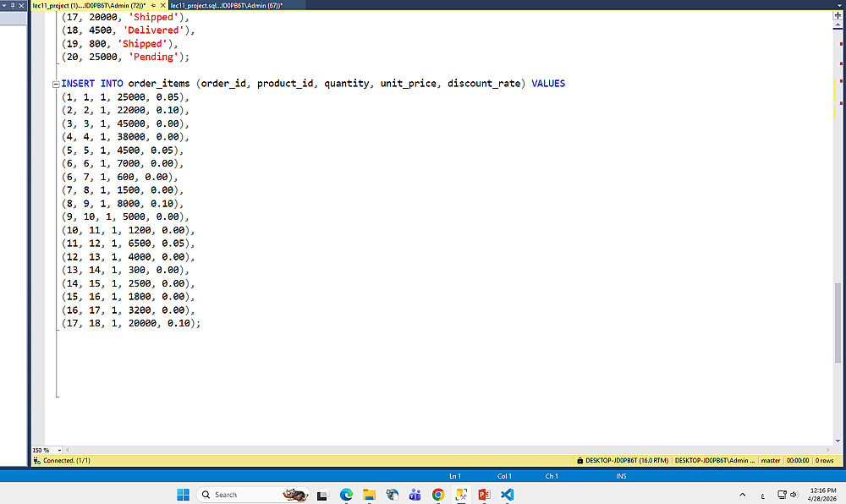Open Visual Studio Code from the taskbar

[x=507, y=495]
